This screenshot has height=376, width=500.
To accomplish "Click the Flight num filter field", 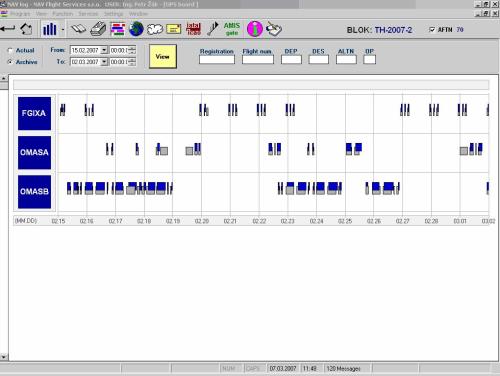I will tap(258, 60).
